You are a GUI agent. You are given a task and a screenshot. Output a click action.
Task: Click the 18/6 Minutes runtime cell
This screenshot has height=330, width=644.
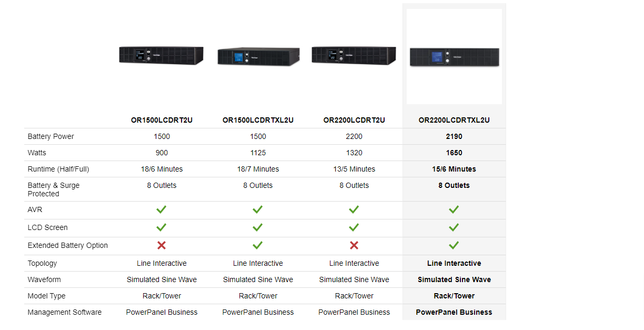pos(162,169)
